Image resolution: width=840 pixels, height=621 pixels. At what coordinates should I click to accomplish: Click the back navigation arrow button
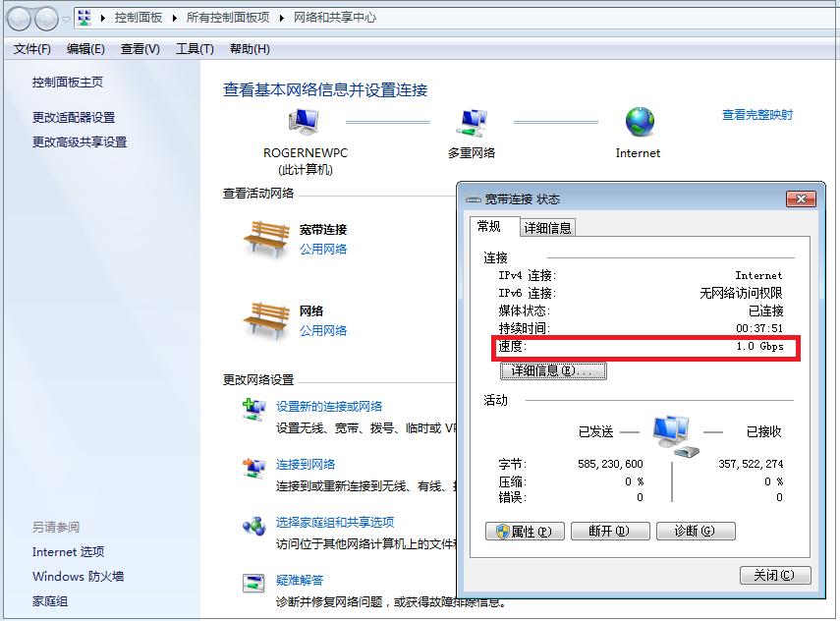click(x=20, y=19)
